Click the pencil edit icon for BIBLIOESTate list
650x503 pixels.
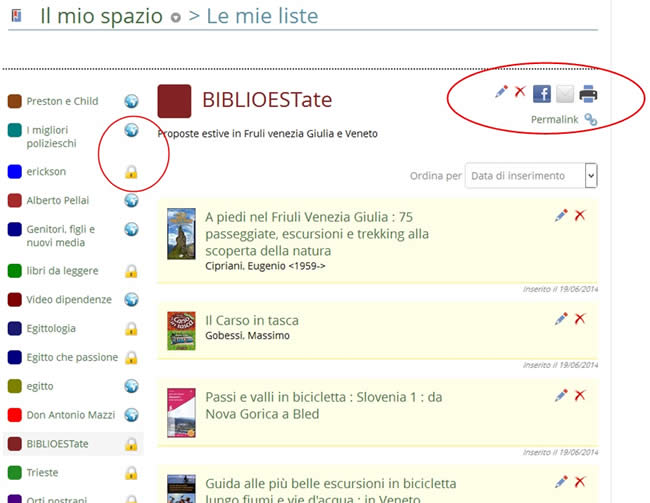(501, 92)
